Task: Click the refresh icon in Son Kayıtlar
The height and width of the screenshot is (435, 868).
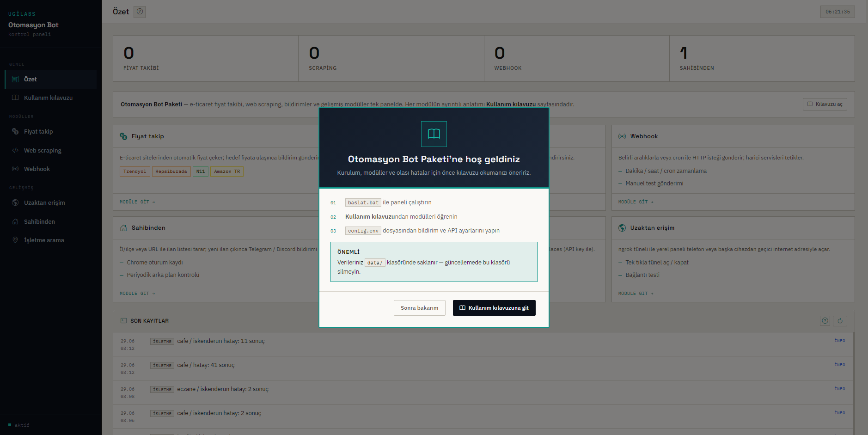Action: pos(840,321)
